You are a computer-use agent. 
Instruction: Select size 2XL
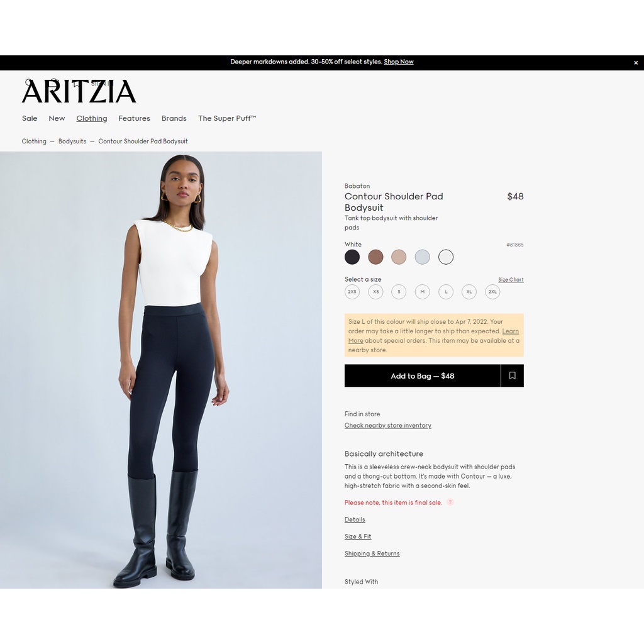[492, 292]
